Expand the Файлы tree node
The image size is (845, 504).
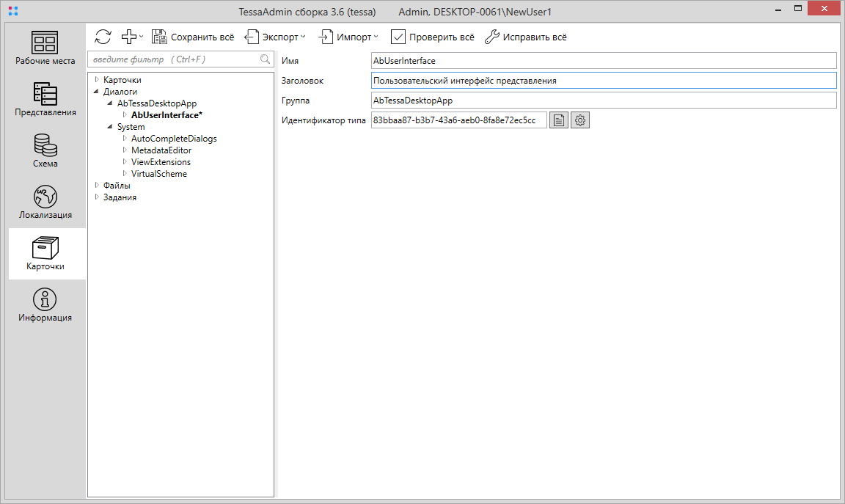(96, 186)
